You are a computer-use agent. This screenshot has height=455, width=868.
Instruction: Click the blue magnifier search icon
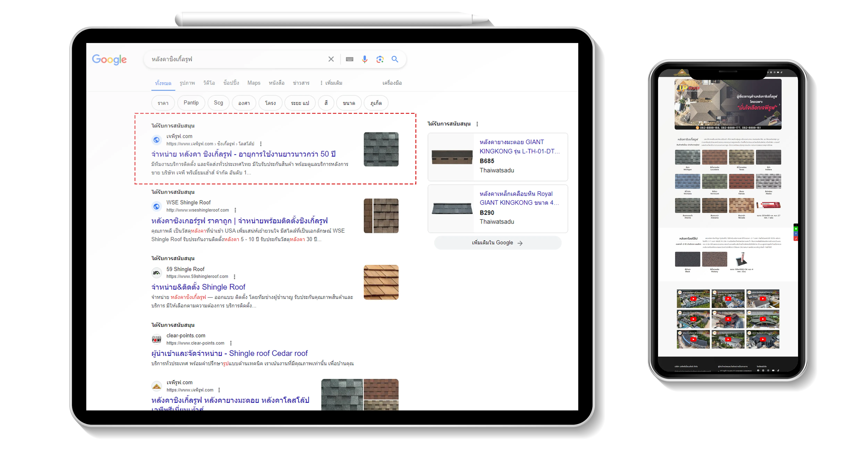point(395,59)
